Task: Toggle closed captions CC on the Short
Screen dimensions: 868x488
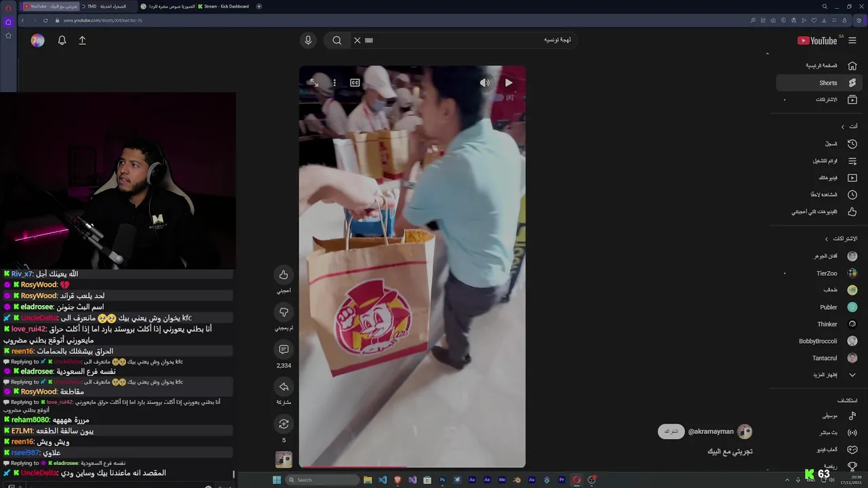Action: coord(355,83)
